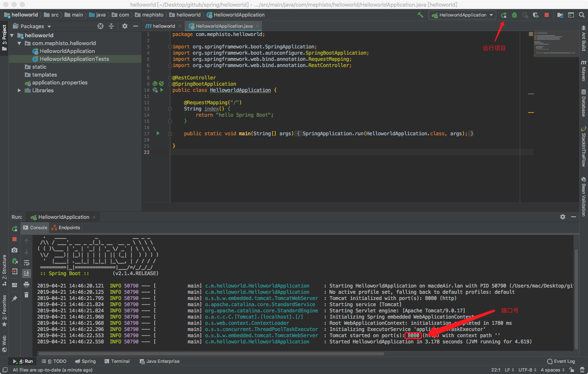588x374 pixels.
Task: Pin the Run tab
Action: pos(14,298)
